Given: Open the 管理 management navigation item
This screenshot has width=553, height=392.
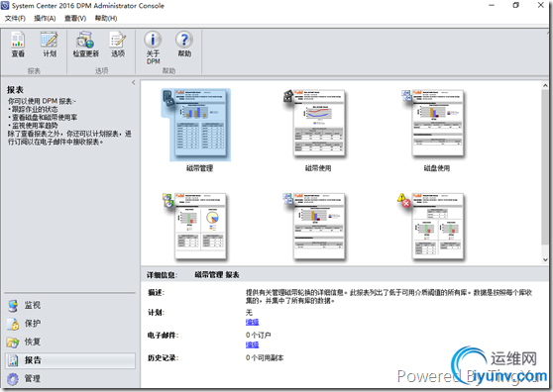Looking at the screenshot, I should tap(70, 378).
